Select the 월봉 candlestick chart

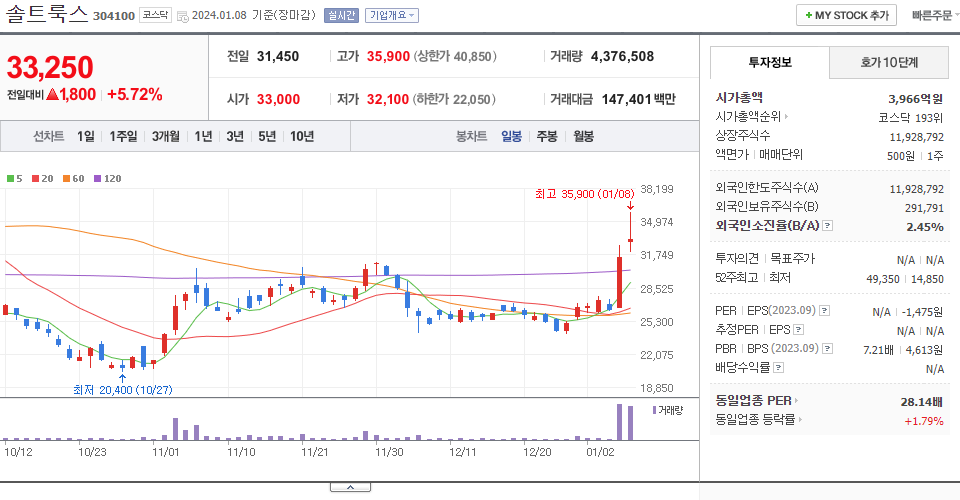[583, 136]
